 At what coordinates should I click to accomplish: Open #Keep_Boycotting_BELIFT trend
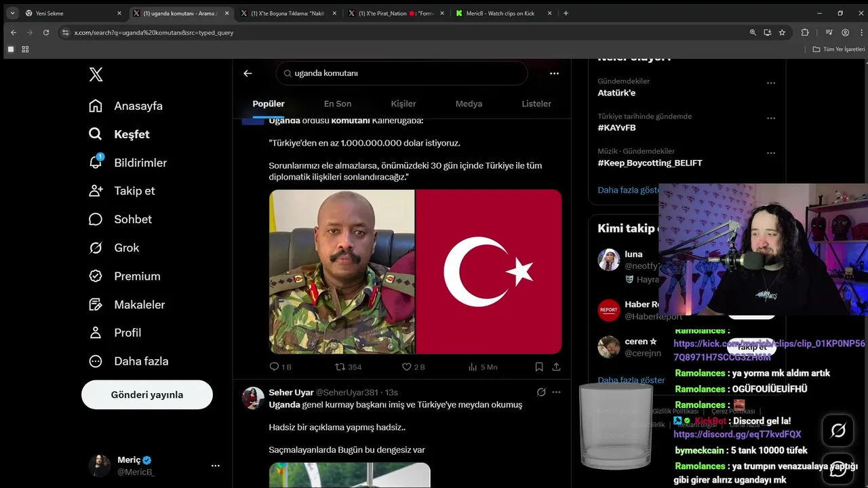pyautogui.click(x=650, y=163)
